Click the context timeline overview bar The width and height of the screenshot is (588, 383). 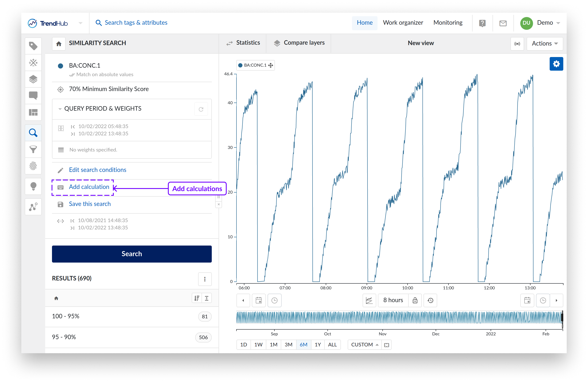[x=399, y=317]
